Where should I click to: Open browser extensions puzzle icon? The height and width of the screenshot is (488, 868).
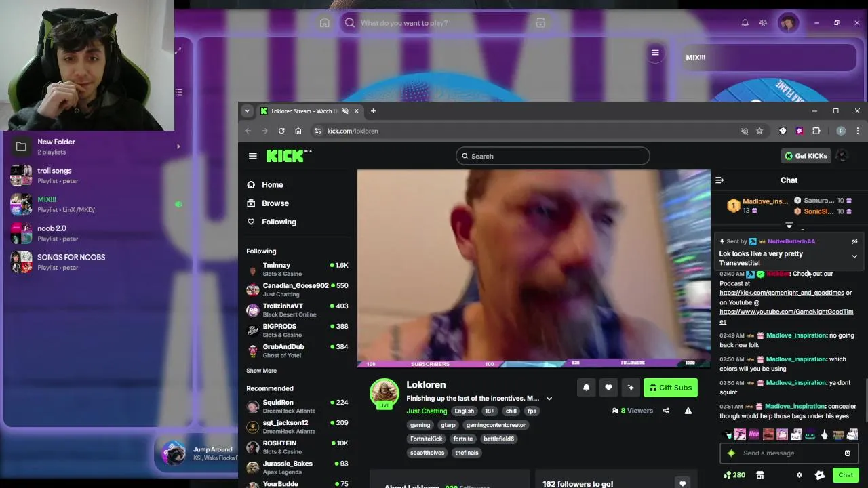pos(816,131)
